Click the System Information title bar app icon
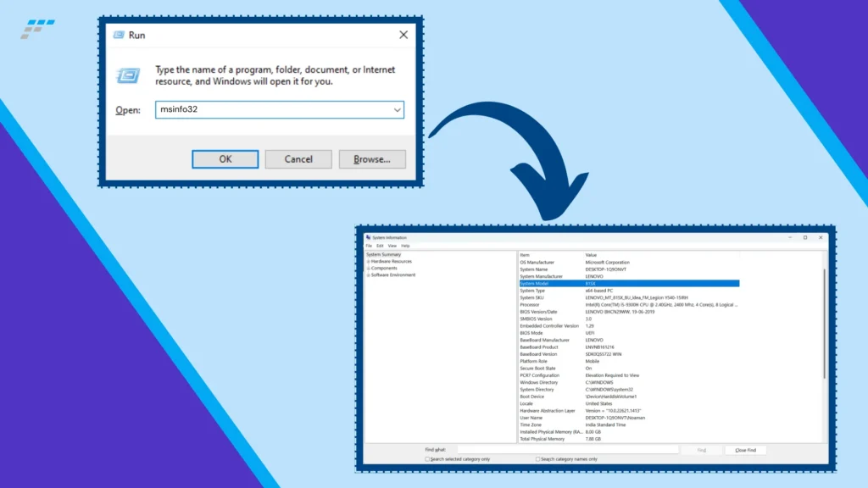Screen dimensions: 868x488 (368, 237)
